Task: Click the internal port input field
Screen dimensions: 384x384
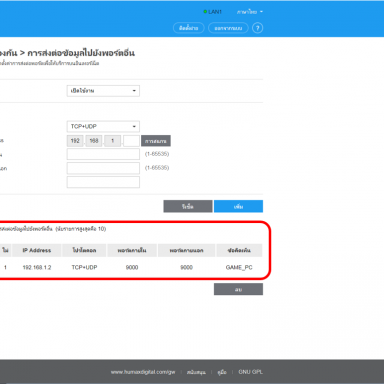Action: (103, 154)
